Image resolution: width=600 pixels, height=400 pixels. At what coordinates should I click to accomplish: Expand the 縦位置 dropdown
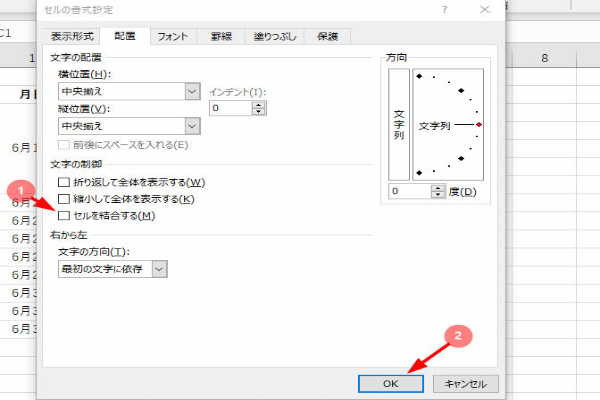(x=192, y=126)
